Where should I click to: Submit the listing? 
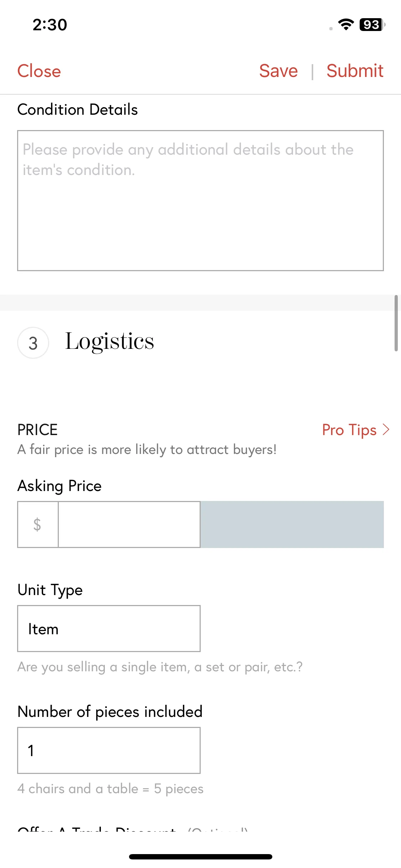pos(355,71)
